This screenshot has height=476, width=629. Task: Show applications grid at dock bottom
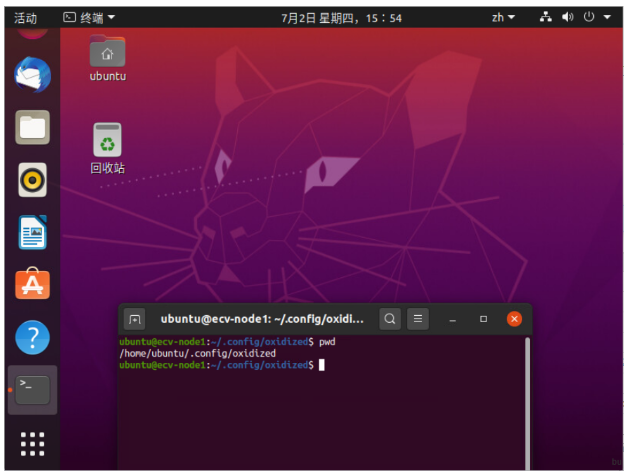pos(32,444)
